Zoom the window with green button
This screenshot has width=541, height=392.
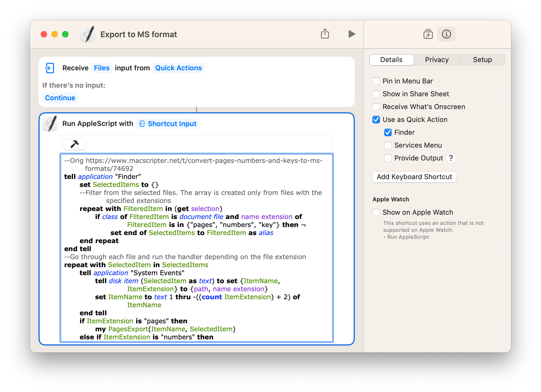(65, 34)
